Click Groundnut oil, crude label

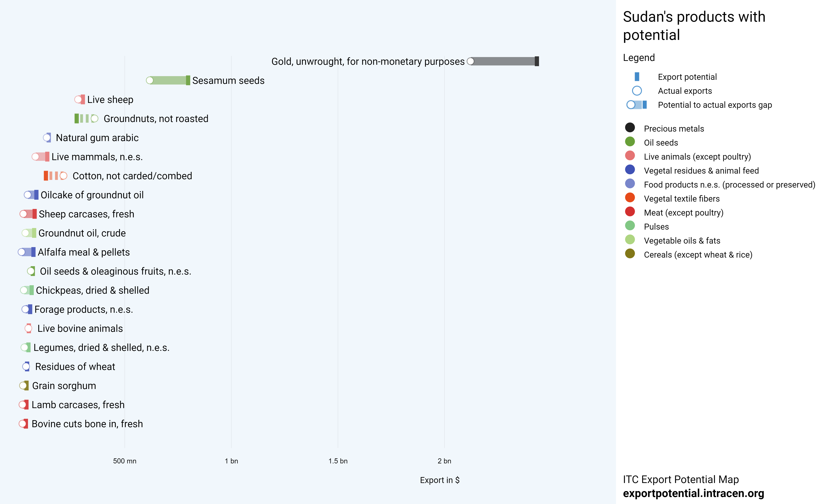pyautogui.click(x=82, y=233)
